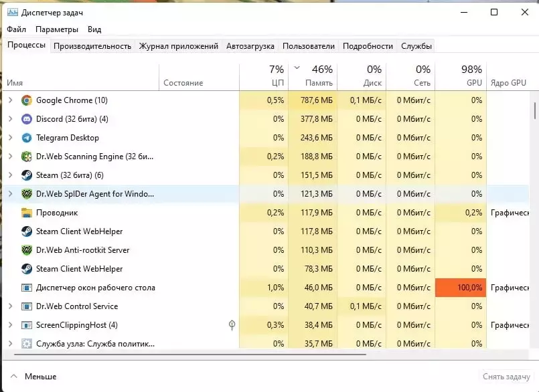Sort by the Память column header

point(313,77)
